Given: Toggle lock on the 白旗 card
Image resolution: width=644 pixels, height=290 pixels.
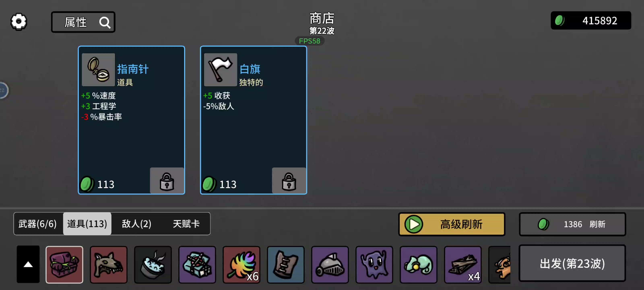Looking at the screenshot, I should pos(289,181).
